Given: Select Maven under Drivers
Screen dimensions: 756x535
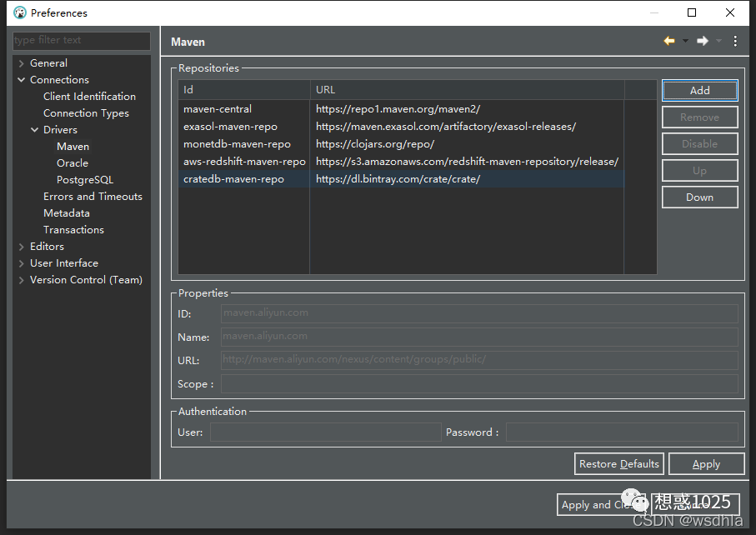Looking at the screenshot, I should pos(73,147).
